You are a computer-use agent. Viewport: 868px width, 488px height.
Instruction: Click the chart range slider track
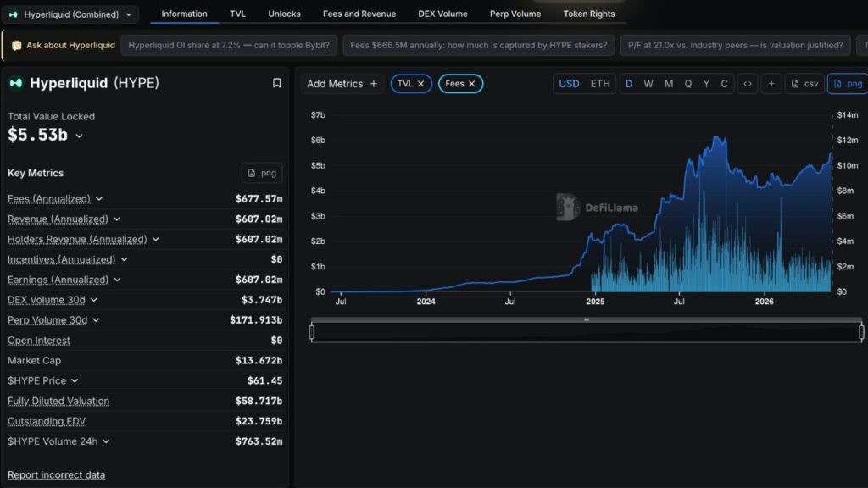(587, 332)
